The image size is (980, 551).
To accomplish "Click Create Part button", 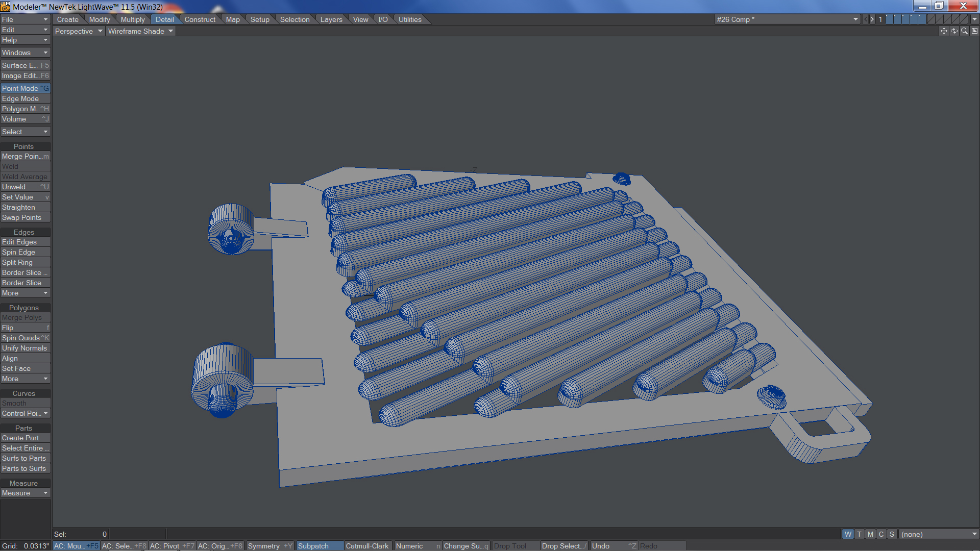I will (x=25, y=438).
